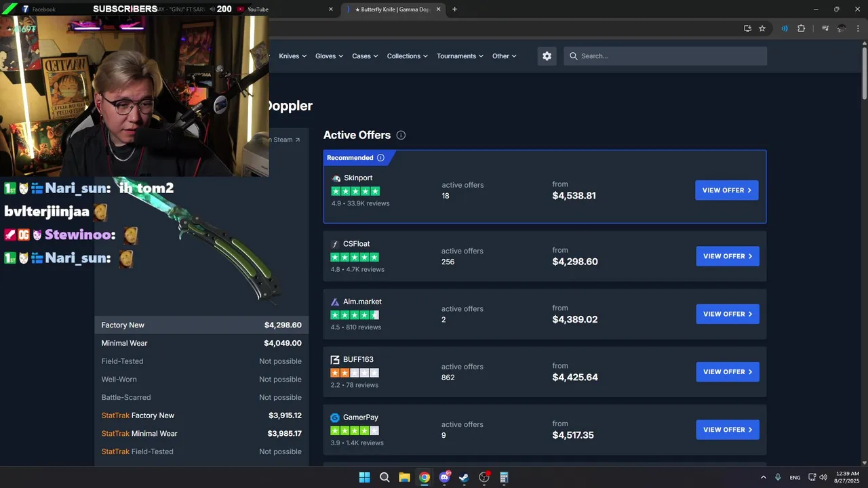The height and width of the screenshot is (488, 868).
Task: Select the Factory New price row
Action: coord(201,325)
